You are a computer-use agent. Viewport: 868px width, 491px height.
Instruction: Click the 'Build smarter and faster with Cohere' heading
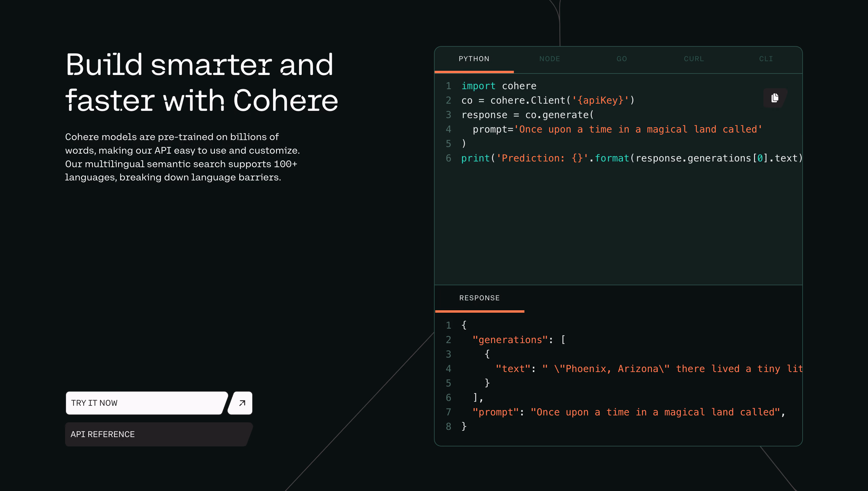tap(201, 82)
